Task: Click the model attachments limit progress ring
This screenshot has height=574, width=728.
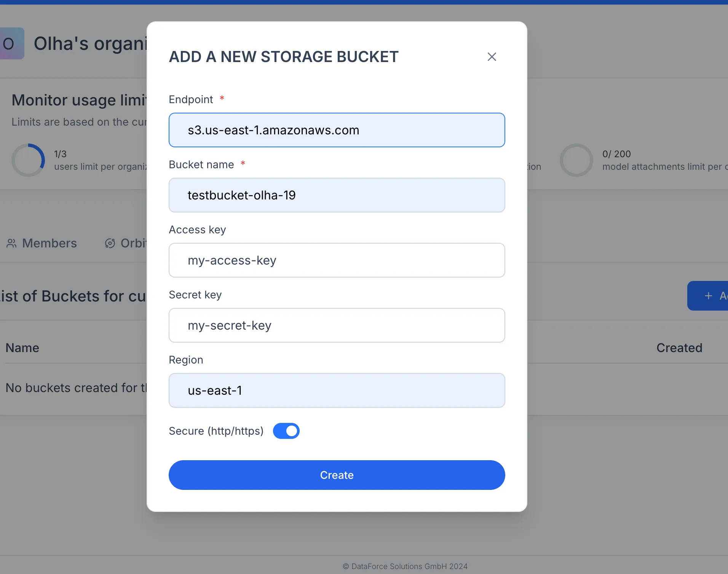Action: point(576,160)
